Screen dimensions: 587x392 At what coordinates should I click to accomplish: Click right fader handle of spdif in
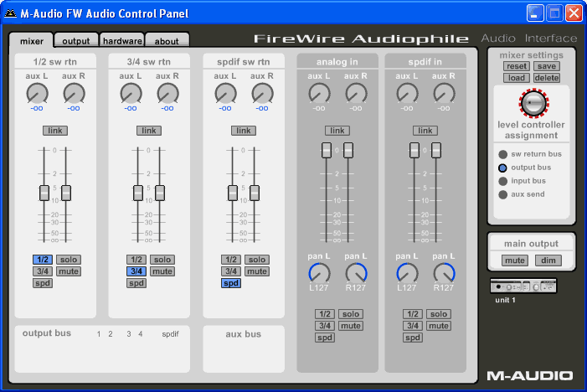click(436, 150)
